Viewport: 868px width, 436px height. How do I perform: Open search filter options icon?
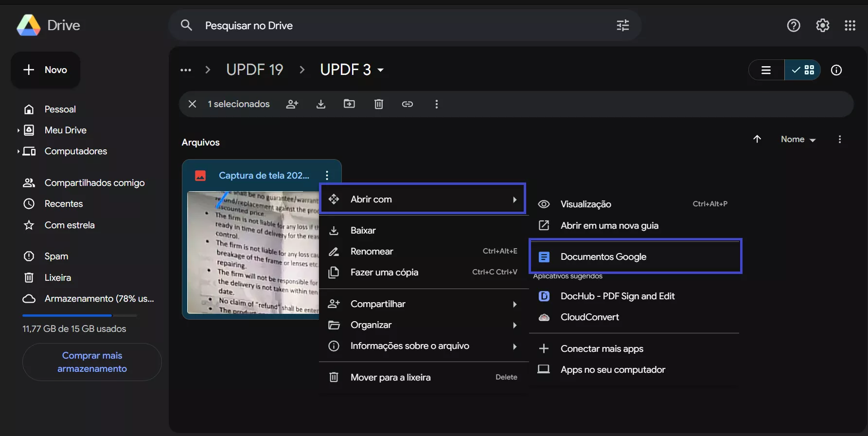click(622, 25)
